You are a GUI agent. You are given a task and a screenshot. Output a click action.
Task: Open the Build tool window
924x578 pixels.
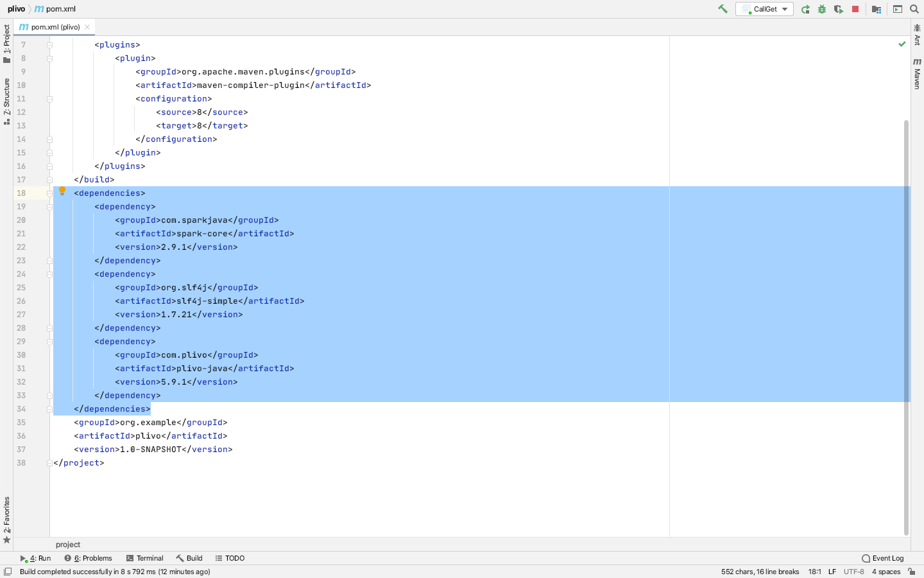[189, 558]
